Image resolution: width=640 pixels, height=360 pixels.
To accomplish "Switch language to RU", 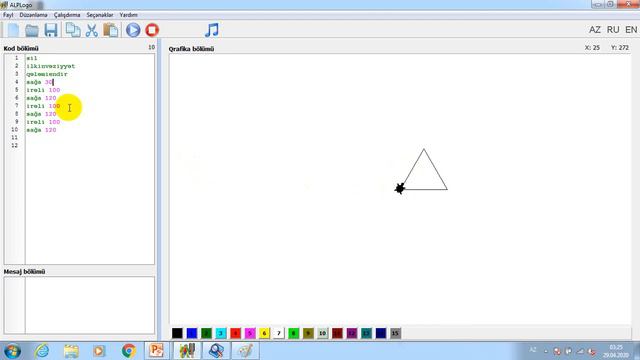I will point(613,30).
